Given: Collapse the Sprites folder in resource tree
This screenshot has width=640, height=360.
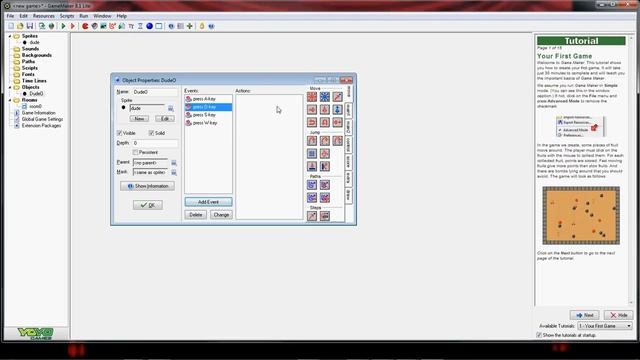Looking at the screenshot, I should tap(10, 36).
